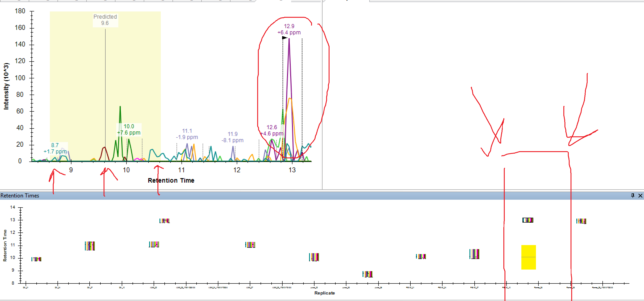Click the Intensity (10^3) y-axis title
Screen dimensions: 644x301
tap(6, 86)
